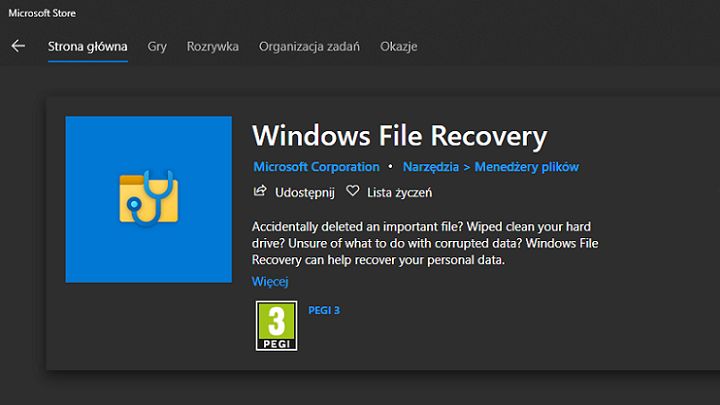Click the Microsoft Store window title
This screenshot has width=720, height=405.
42,13
